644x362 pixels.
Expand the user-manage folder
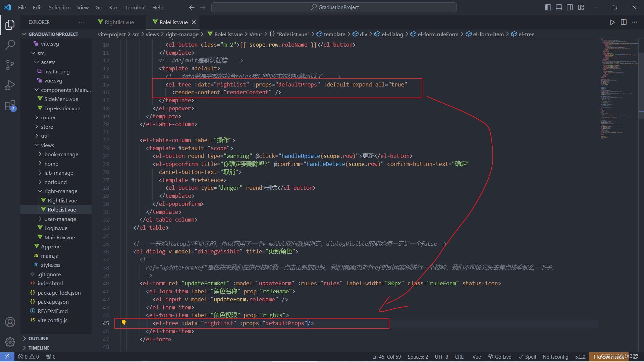60,219
